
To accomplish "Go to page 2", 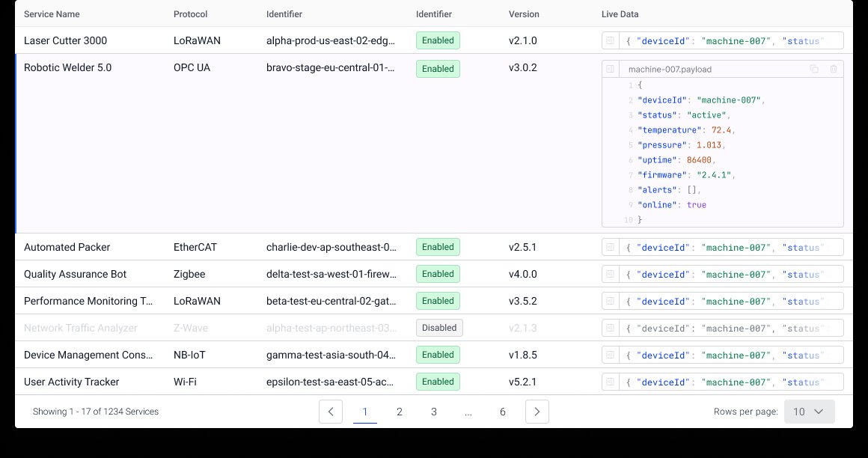I will click(x=400, y=412).
